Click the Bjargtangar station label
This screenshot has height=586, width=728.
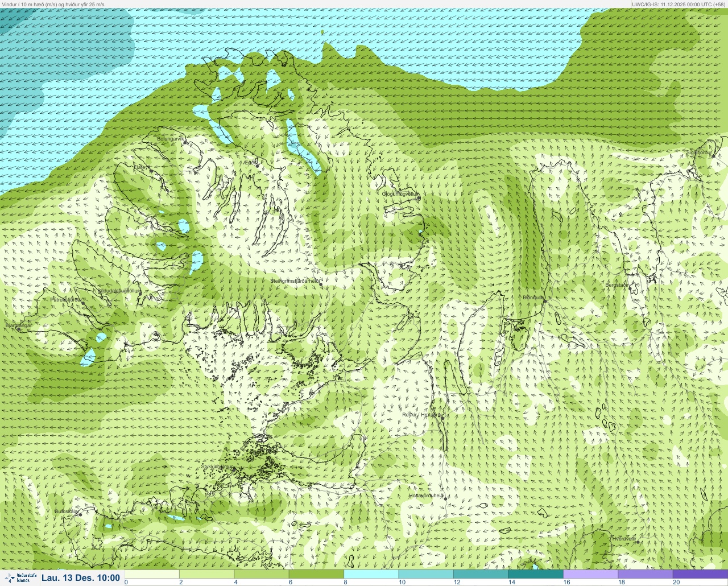click(x=18, y=325)
